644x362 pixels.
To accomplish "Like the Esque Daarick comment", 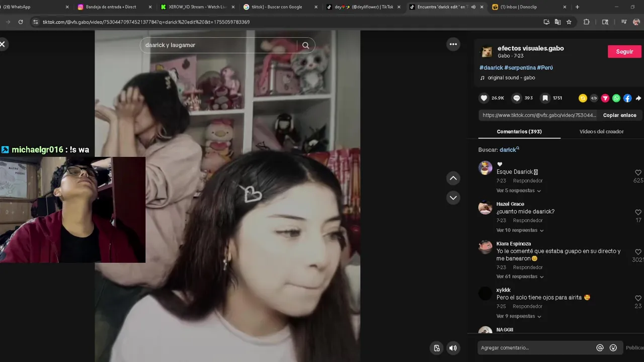I will [638, 172].
